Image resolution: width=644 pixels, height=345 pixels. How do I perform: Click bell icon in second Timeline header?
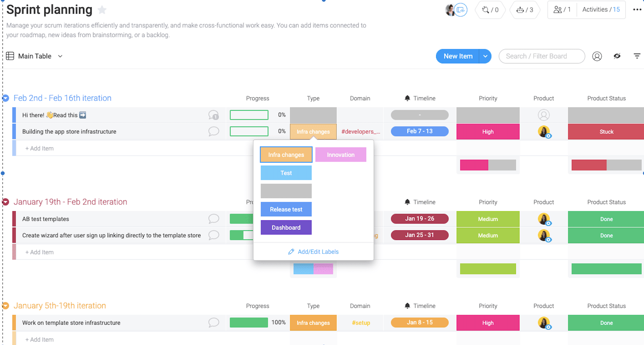407,202
